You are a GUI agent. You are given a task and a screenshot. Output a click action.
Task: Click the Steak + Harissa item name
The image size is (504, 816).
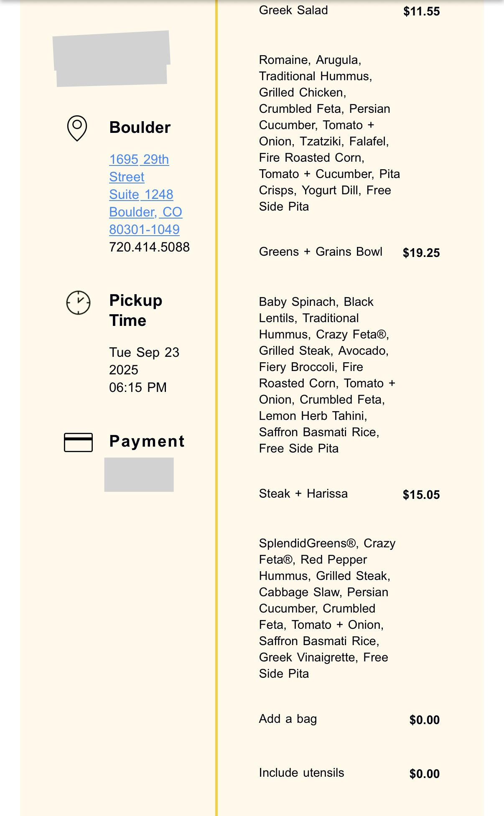point(303,493)
